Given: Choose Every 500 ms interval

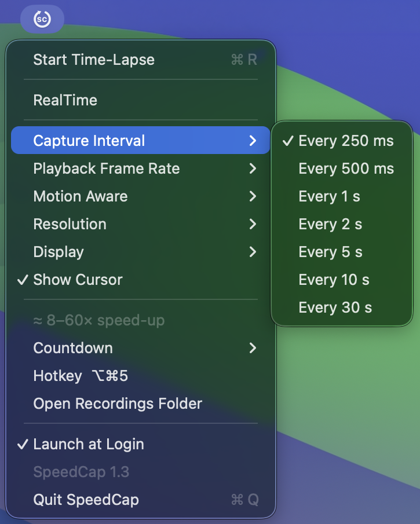Looking at the screenshot, I should [342, 168].
